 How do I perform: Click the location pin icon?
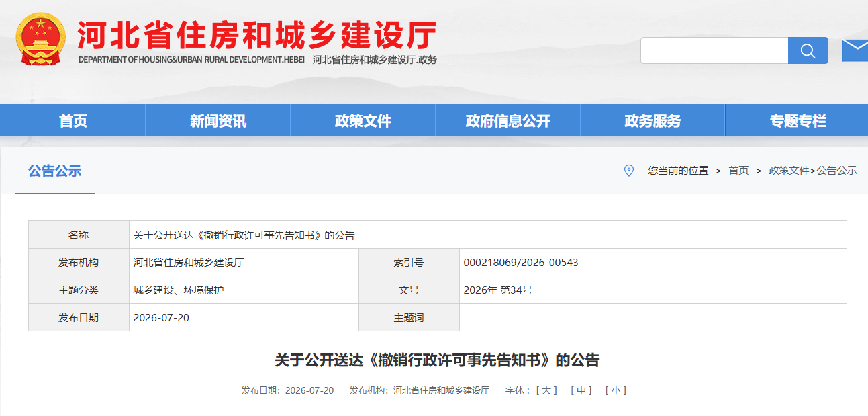[629, 171]
